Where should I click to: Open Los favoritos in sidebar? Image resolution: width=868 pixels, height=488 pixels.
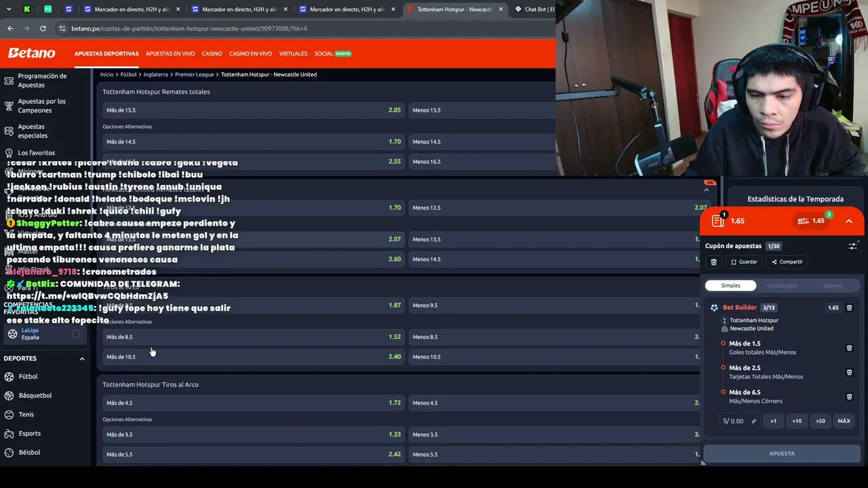[x=36, y=152]
